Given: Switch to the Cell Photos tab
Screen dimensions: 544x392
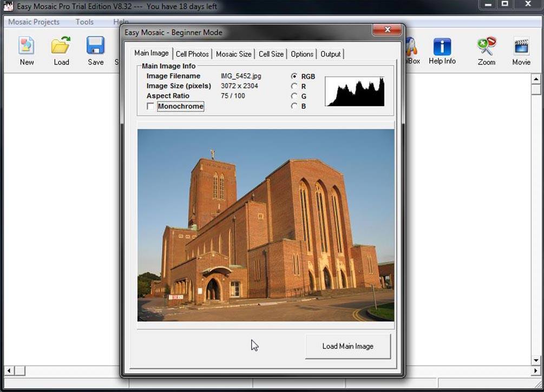Looking at the screenshot, I should (192, 54).
